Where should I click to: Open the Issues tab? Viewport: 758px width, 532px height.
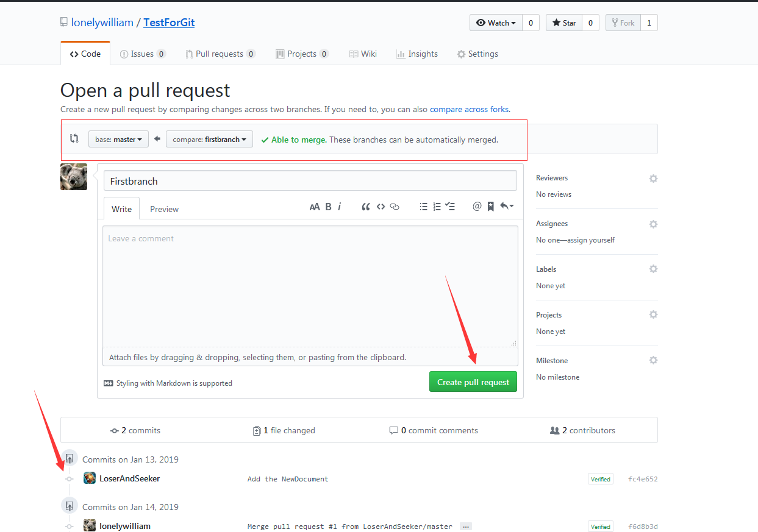[x=143, y=54]
